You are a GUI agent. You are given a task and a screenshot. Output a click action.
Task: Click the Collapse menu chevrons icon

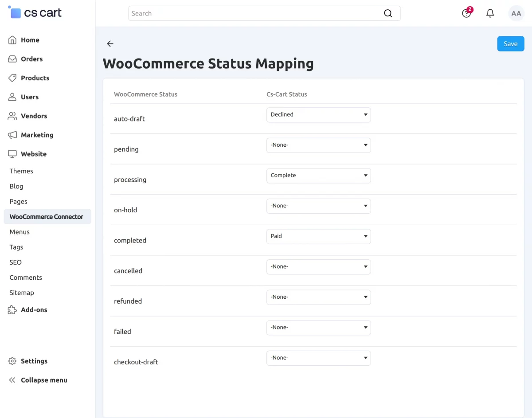[12, 380]
